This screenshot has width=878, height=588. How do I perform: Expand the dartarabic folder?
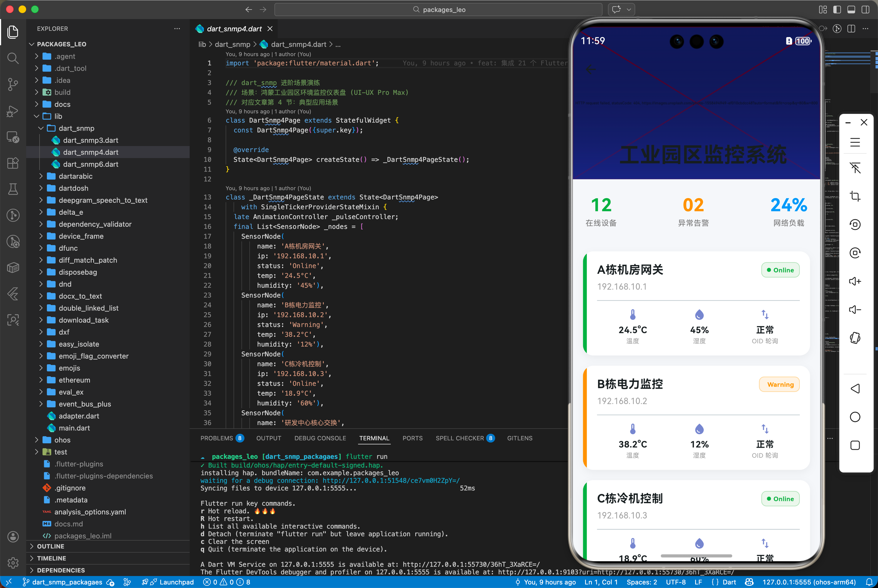[x=75, y=176]
